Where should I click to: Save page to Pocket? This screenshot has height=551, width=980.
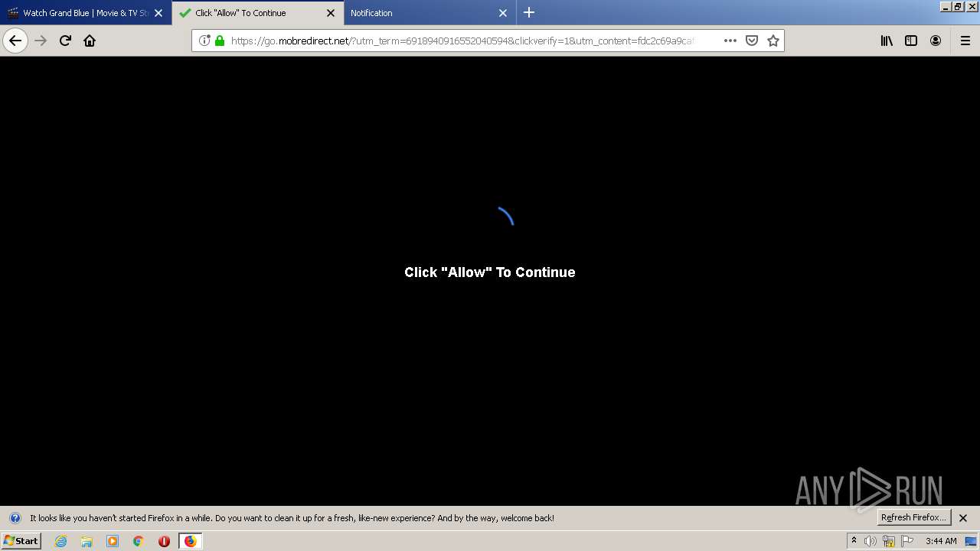pos(752,41)
